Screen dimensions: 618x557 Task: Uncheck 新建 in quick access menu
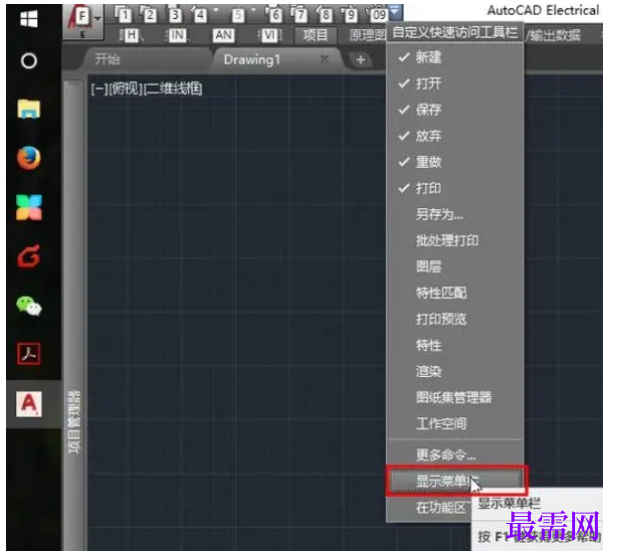click(x=455, y=58)
